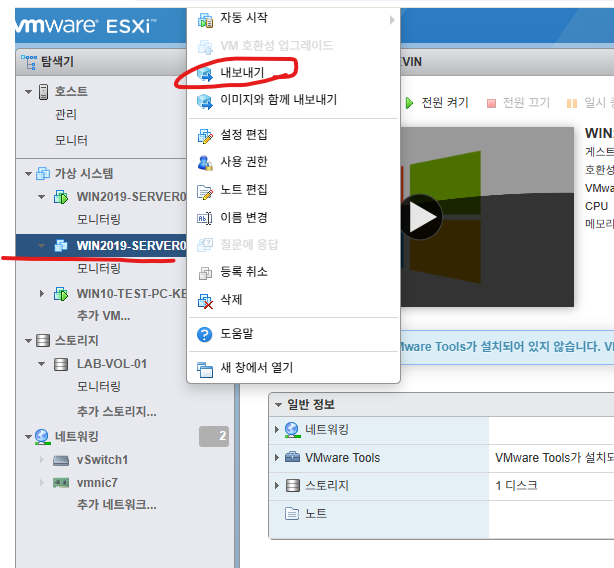Select 사용 권한 menu entry
Screen dimensions: 614x568
tap(293, 162)
